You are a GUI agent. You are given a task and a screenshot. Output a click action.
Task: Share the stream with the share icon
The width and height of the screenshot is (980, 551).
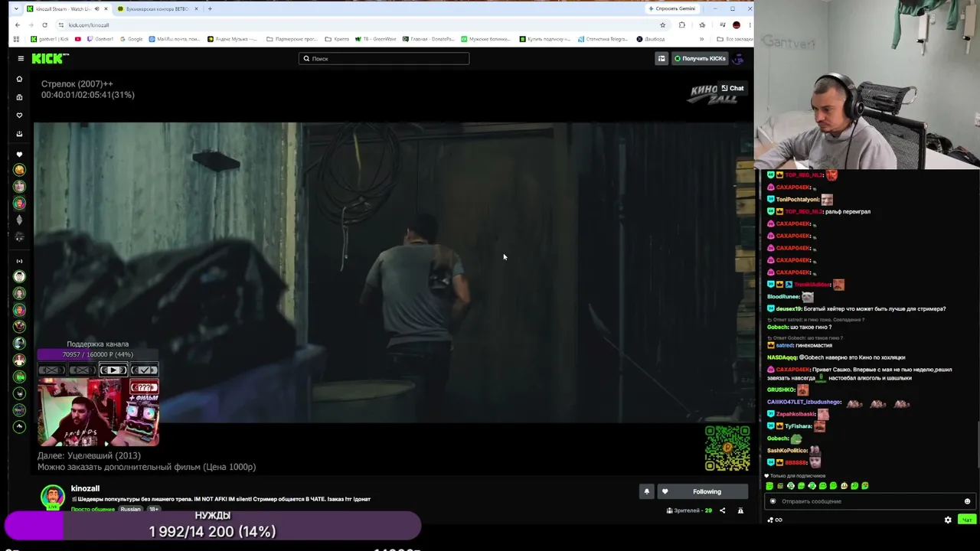pos(722,510)
